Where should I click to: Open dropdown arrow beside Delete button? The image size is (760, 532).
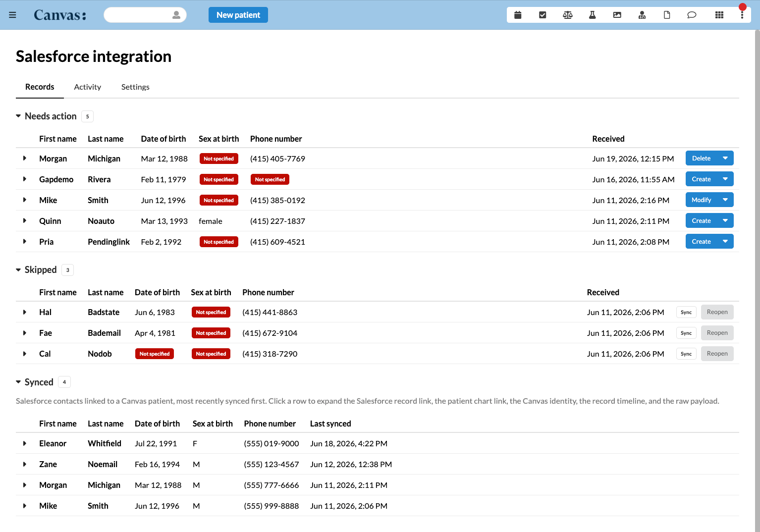tap(725, 158)
